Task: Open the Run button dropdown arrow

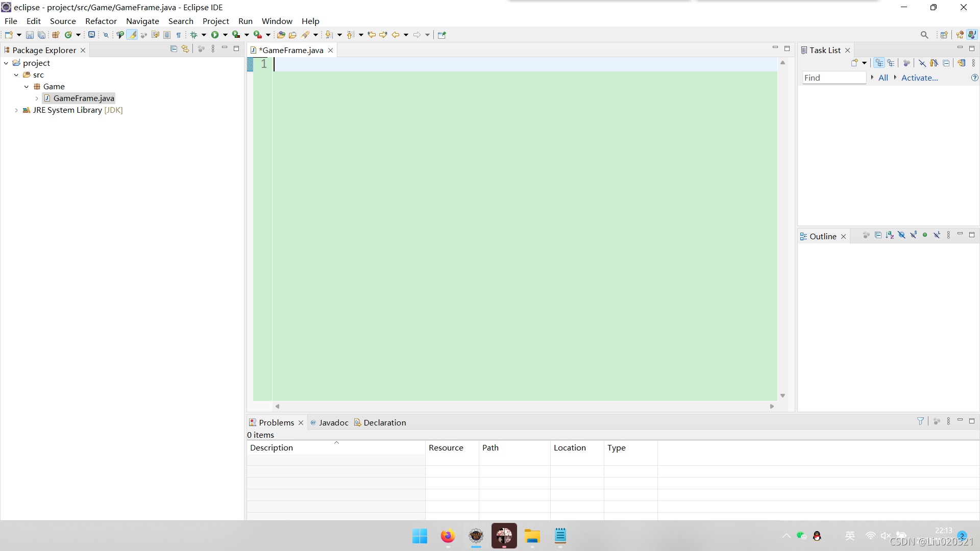Action: 225,35
